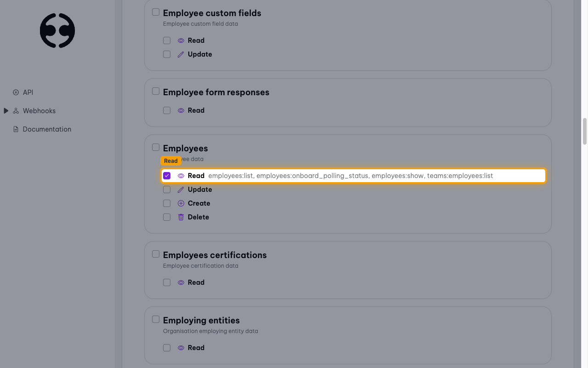
Task: Click the eye icon for Employee custom fields Read
Action: 181,40
